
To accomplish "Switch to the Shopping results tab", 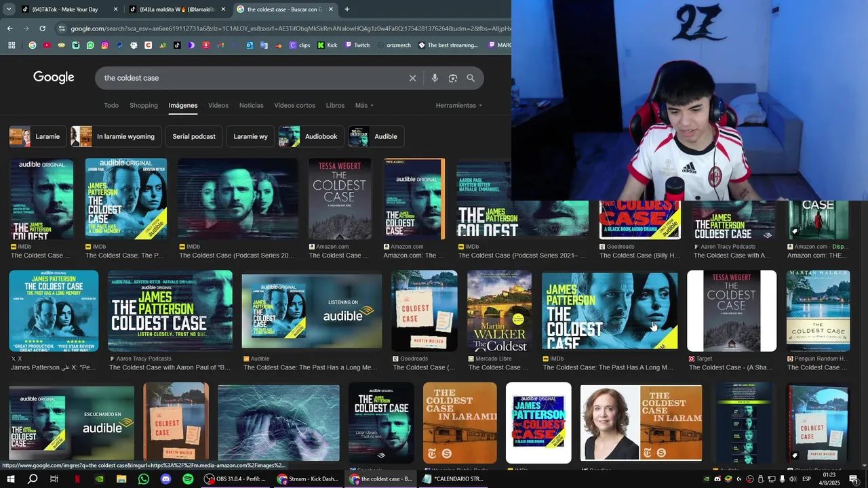I will coord(144,105).
